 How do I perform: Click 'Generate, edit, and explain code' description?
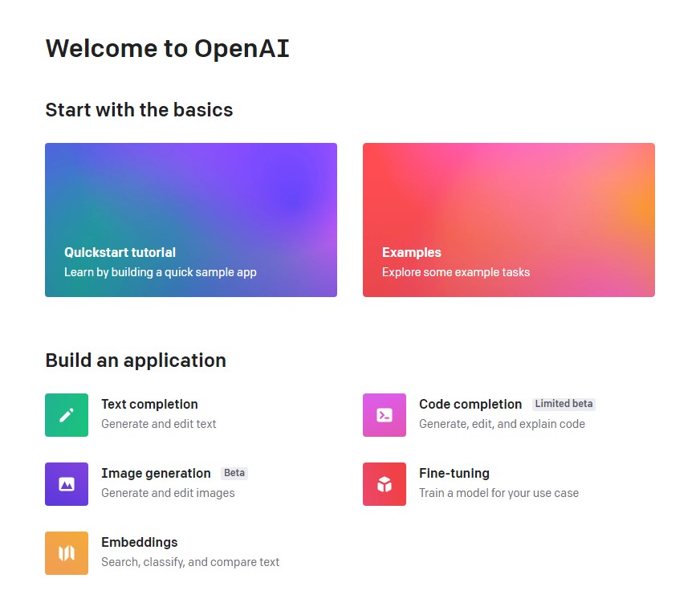[x=502, y=424]
